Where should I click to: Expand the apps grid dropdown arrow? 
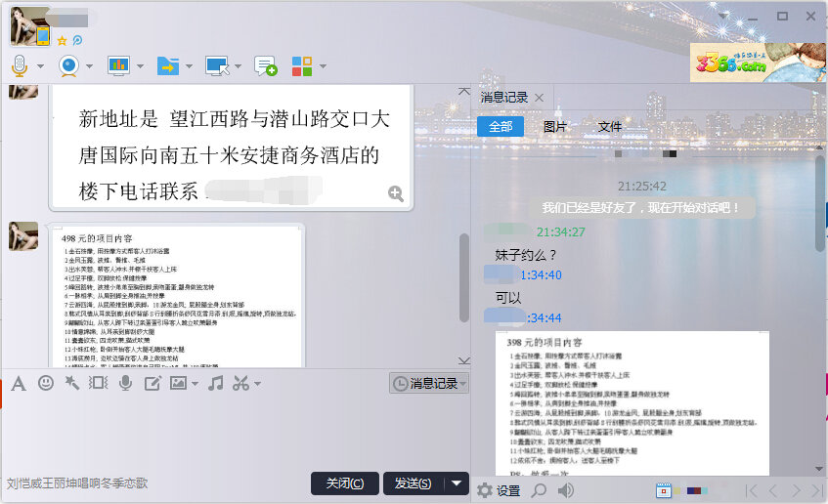[x=323, y=66]
